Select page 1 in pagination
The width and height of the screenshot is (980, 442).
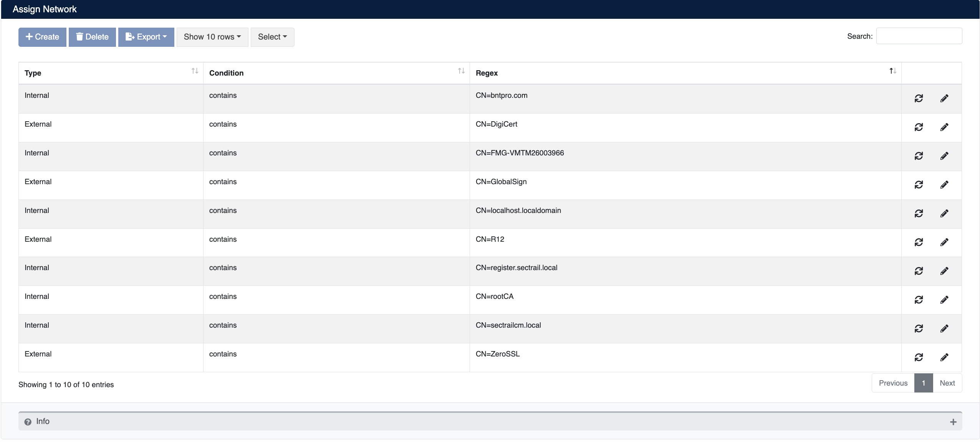(x=924, y=383)
